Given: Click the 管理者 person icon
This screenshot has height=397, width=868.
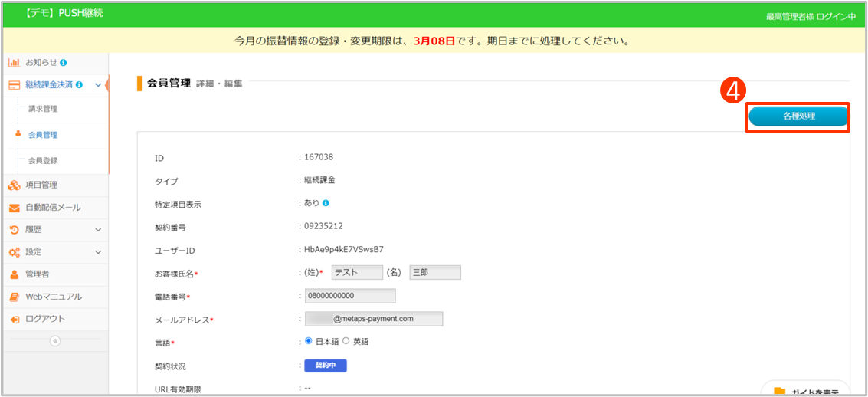Looking at the screenshot, I should (x=14, y=274).
